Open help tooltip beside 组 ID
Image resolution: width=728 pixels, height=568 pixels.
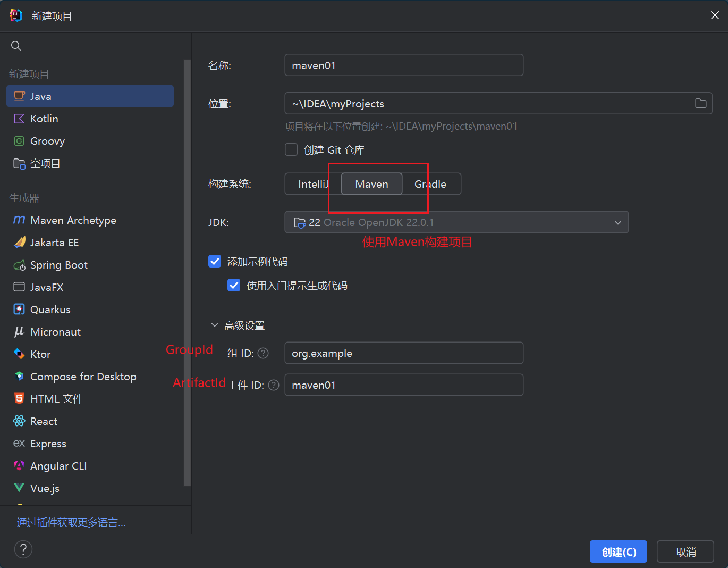pos(263,353)
